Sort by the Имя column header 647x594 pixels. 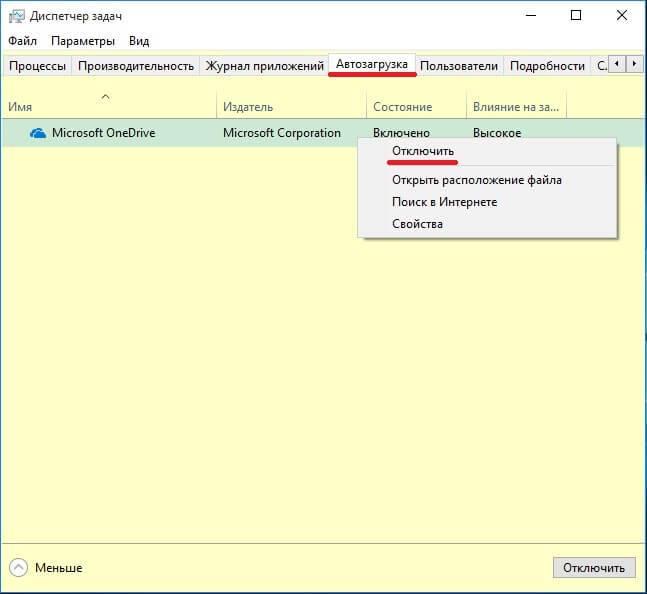109,107
